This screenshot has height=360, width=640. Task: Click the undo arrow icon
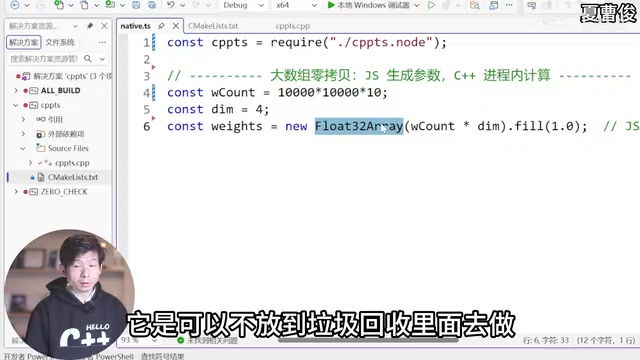tap(171, 5)
